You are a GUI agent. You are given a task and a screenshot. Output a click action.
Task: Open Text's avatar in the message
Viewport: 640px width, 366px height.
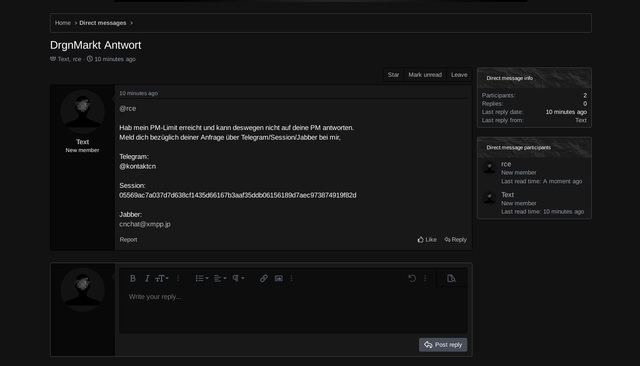[x=82, y=112]
